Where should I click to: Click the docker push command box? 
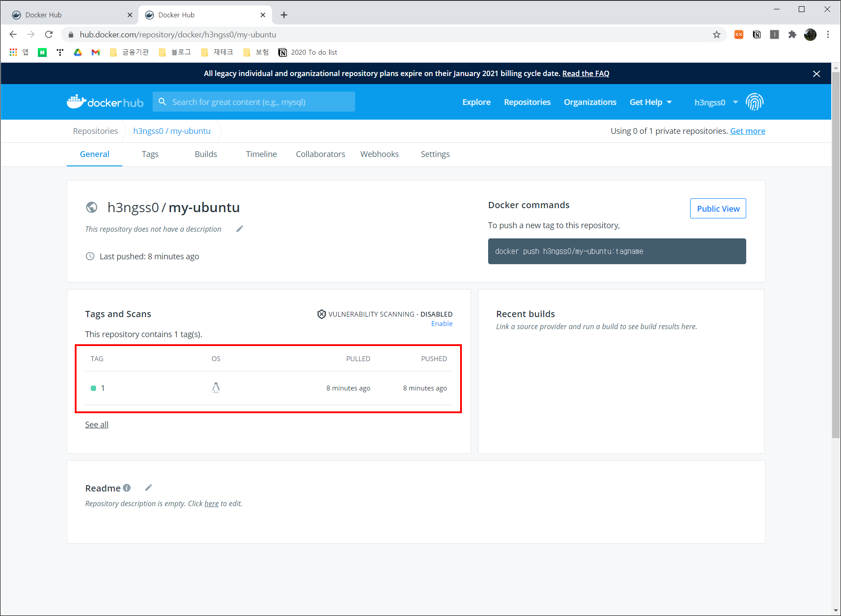click(617, 251)
